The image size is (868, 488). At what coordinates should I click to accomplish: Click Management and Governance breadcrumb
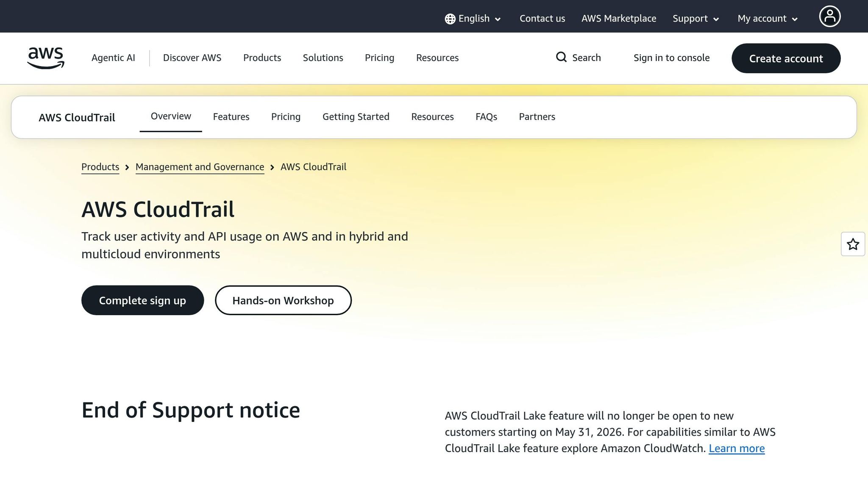pos(200,167)
